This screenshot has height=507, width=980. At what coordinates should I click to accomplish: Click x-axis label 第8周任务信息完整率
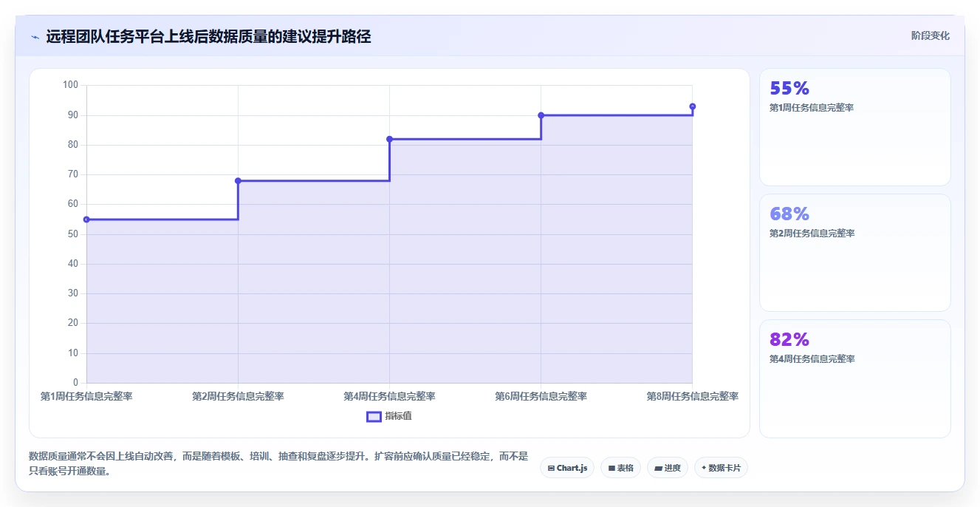coord(693,396)
